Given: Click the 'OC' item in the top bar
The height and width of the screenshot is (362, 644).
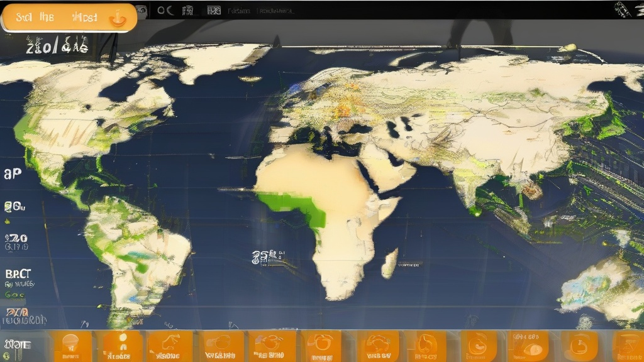Looking at the screenshot, I should (165, 10).
